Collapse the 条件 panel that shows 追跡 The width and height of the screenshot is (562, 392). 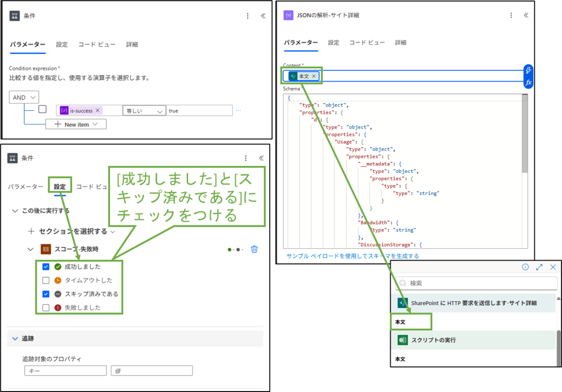coord(261,158)
